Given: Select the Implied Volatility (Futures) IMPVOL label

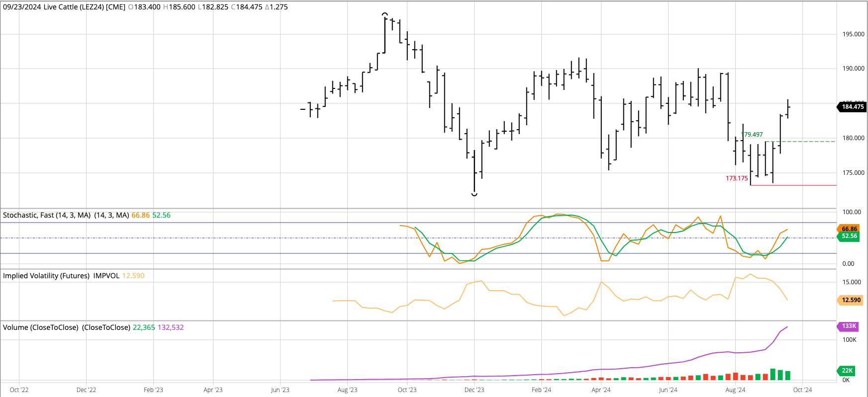Looking at the screenshot, I should pos(61,276).
